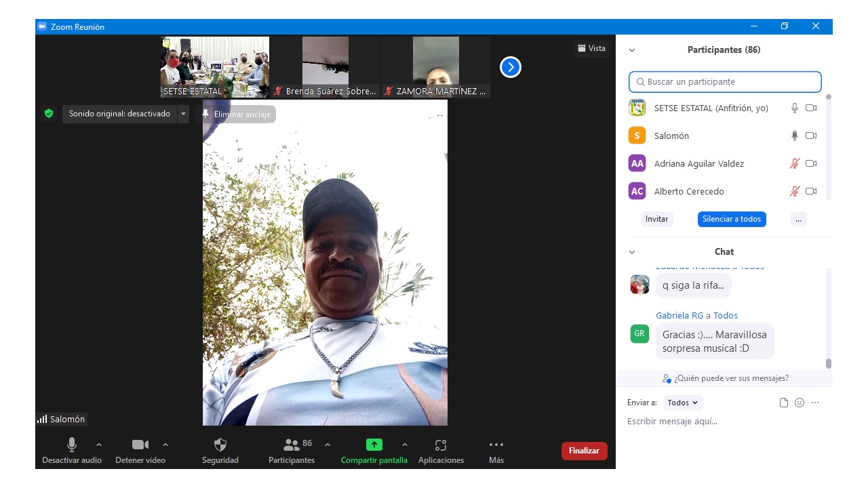This screenshot has height=488, width=868.
Task: Click Silenciar a todos button
Action: [x=732, y=219]
